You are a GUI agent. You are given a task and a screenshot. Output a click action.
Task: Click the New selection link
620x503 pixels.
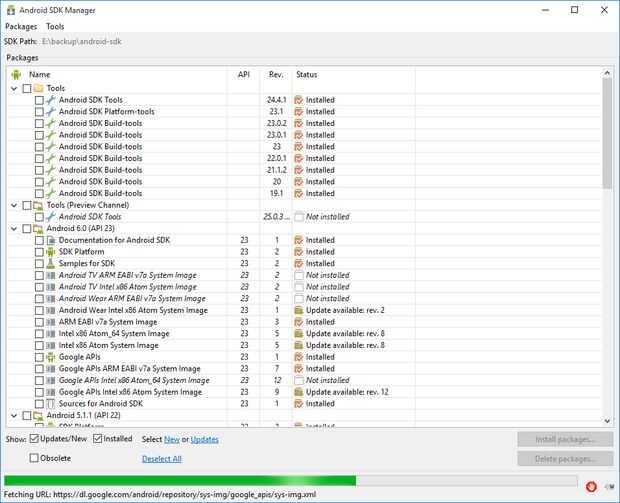coord(172,439)
